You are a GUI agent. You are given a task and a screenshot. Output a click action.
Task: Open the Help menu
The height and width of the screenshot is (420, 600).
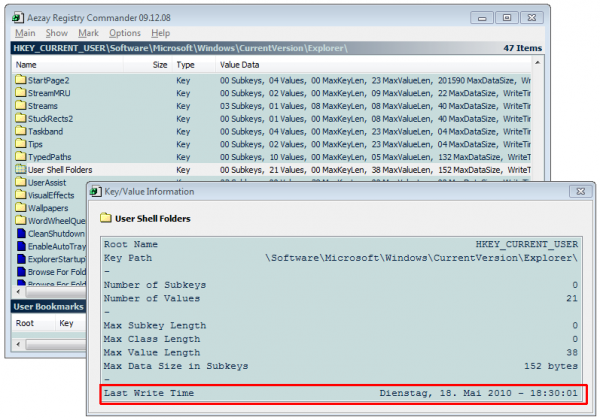pyautogui.click(x=160, y=33)
